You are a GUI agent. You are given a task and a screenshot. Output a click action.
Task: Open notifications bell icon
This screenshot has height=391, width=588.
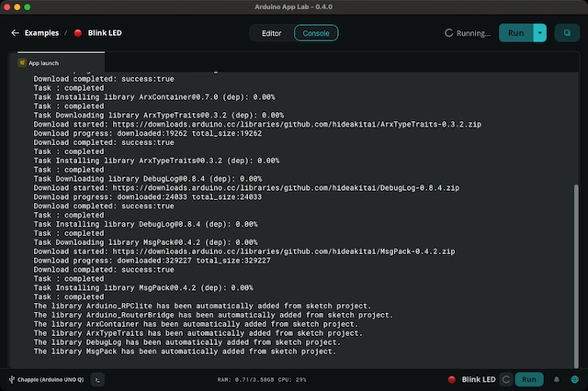click(557, 378)
